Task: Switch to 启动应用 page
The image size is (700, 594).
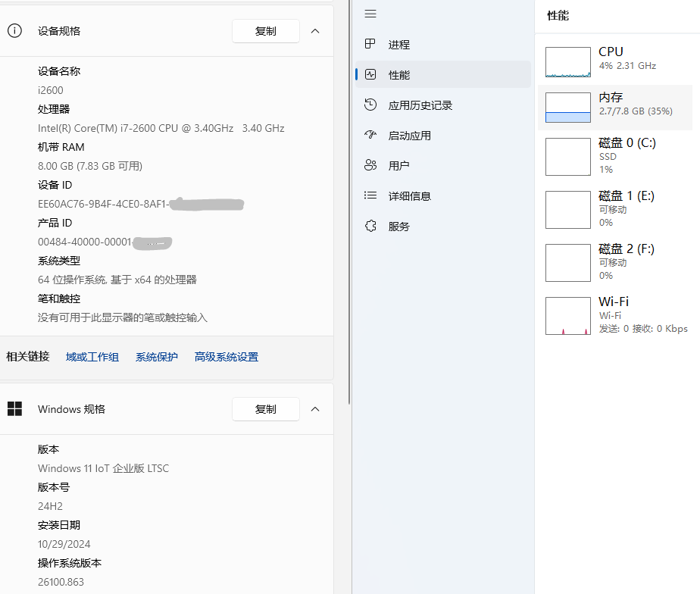Action: (443, 136)
